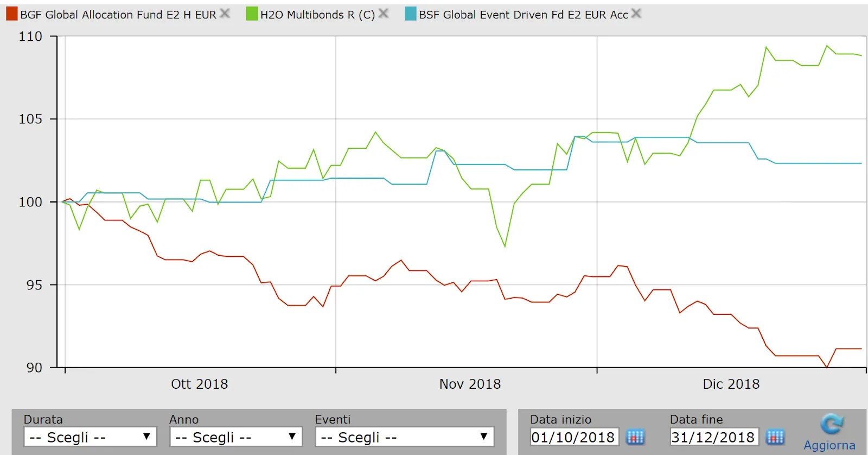The width and height of the screenshot is (868, 455).
Task: Click the Ott 2018 axis label
Action: 200,384
